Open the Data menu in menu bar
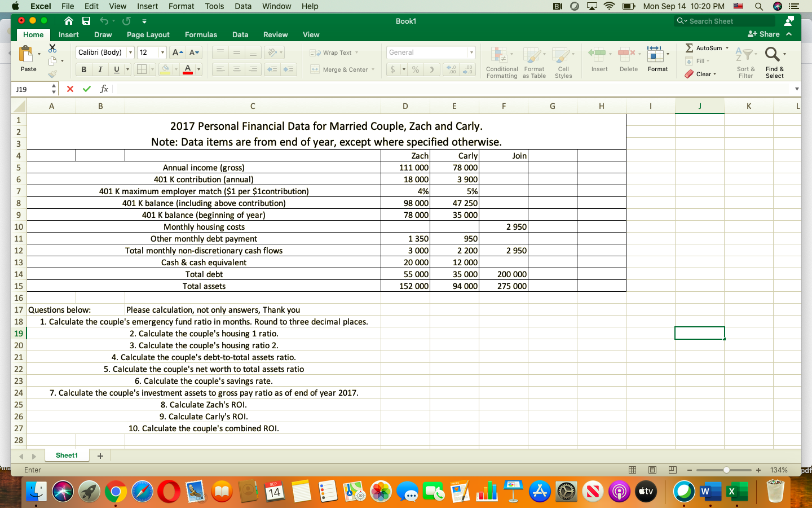 (243, 6)
